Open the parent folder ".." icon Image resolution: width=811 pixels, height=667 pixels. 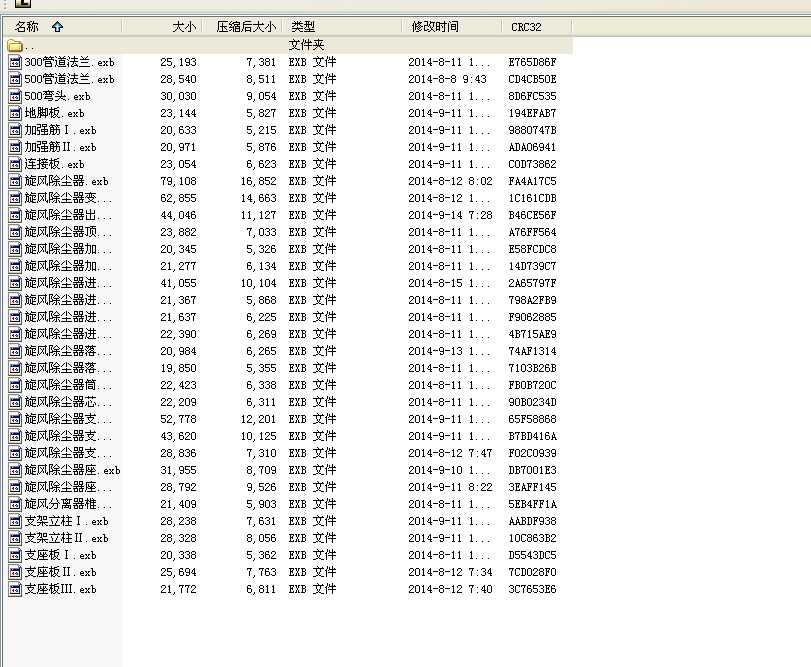pos(15,46)
